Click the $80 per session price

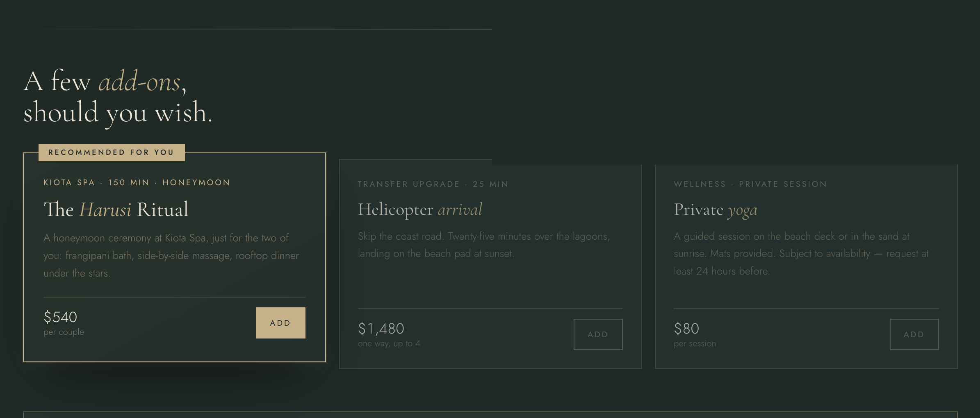(686, 328)
